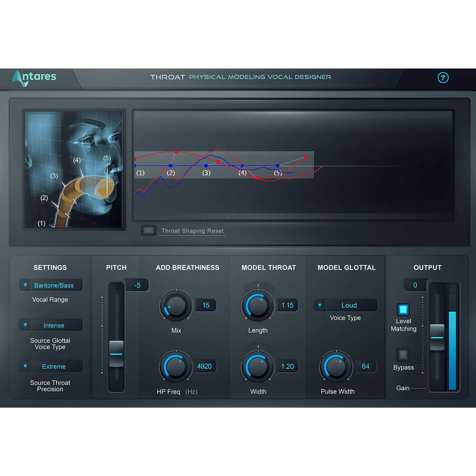Screen dimensions: 476x476
Task: Select breakpoint (2) on the throat graph
Action: point(171,166)
